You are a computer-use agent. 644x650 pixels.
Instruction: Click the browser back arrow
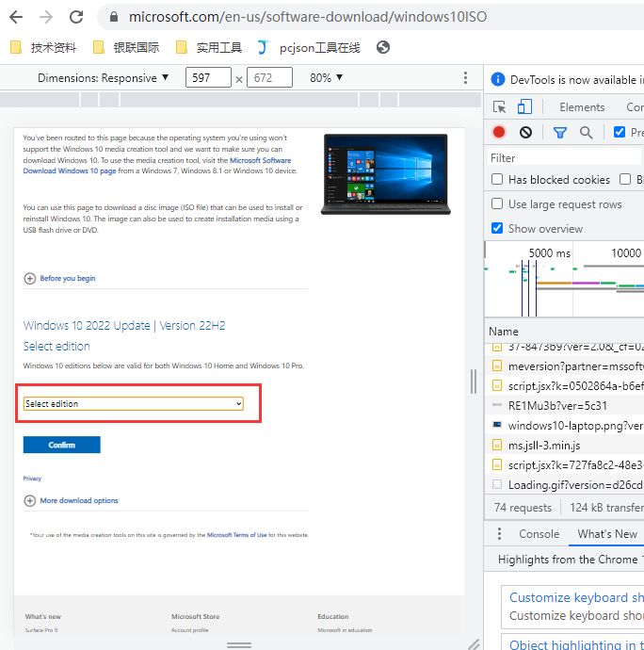point(16,17)
